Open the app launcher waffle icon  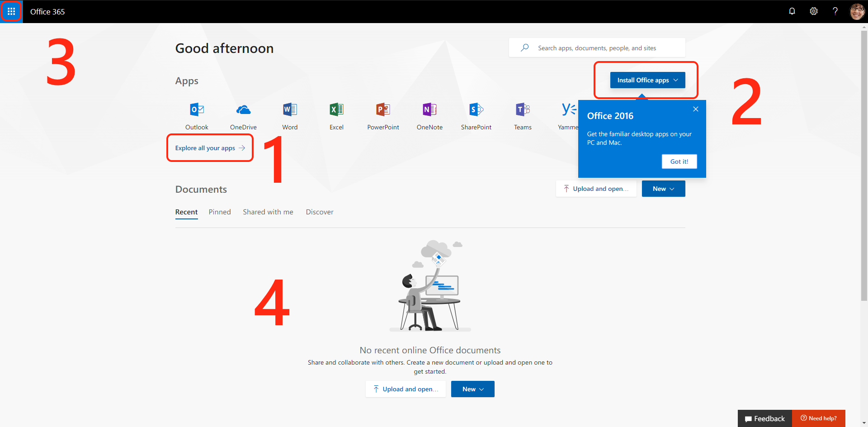pyautogui.click(x=11, y=11)
